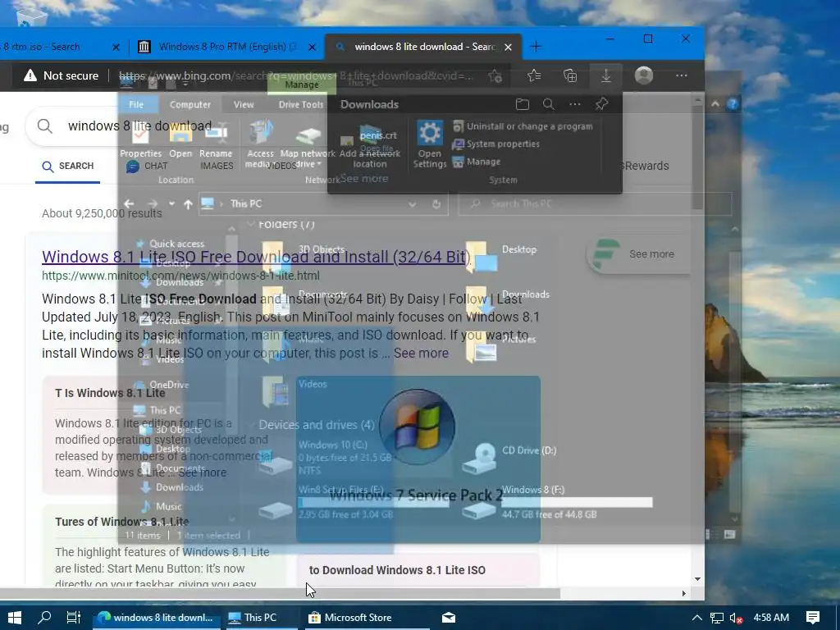Image resolution: width=840 pixels, height=630 pixels.
Task: Click Access media in Explorer ribbon
Action: pyautogui.click(x=260, y=144)
